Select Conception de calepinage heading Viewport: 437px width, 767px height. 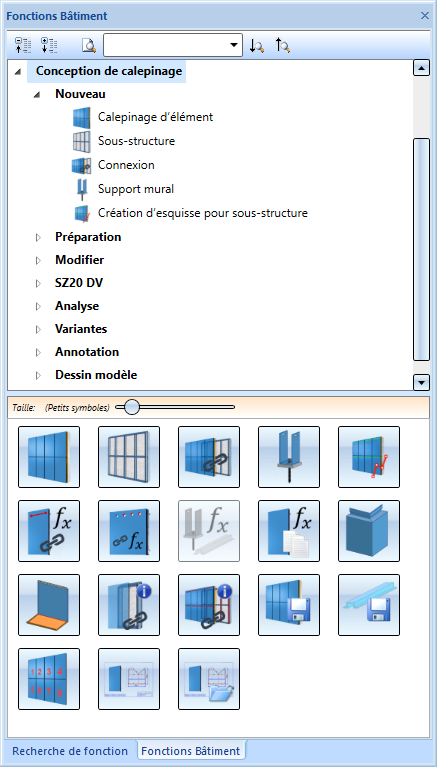point(109,71)
